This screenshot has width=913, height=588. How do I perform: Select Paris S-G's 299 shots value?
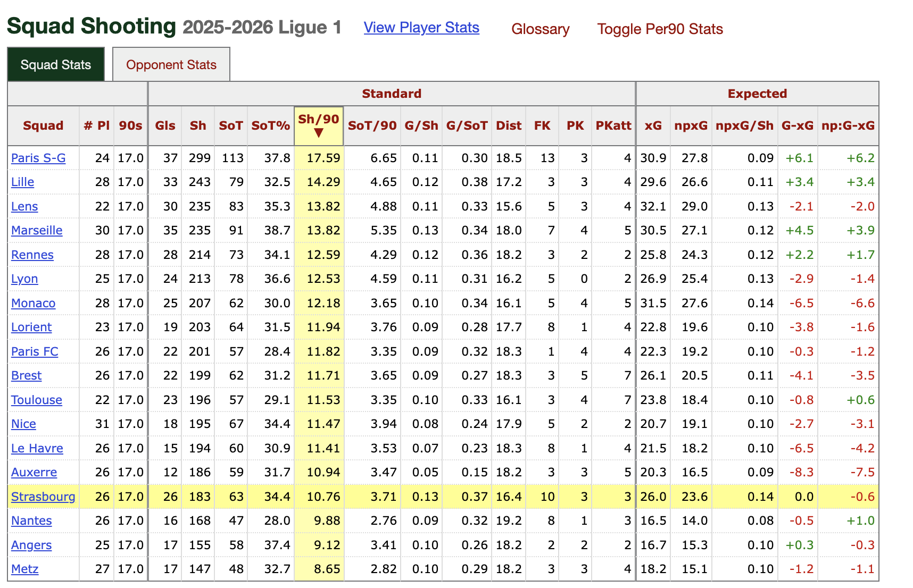point(200,158)
